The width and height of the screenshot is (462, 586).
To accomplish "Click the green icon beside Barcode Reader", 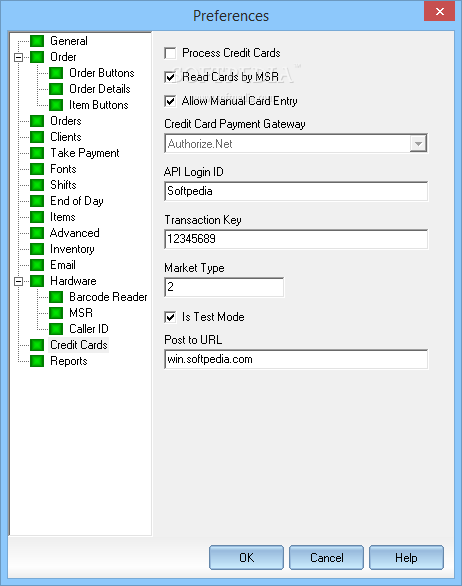I will point(56,297).
